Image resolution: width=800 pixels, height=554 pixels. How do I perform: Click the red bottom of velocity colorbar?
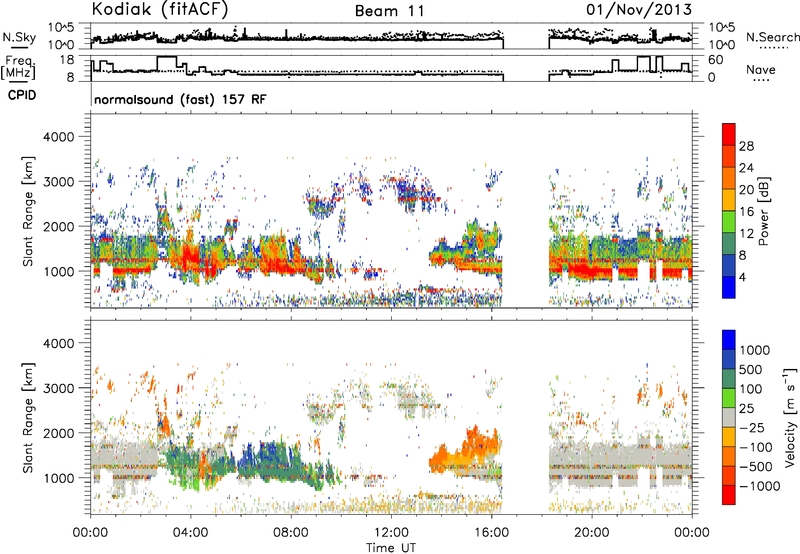(729, 495)
